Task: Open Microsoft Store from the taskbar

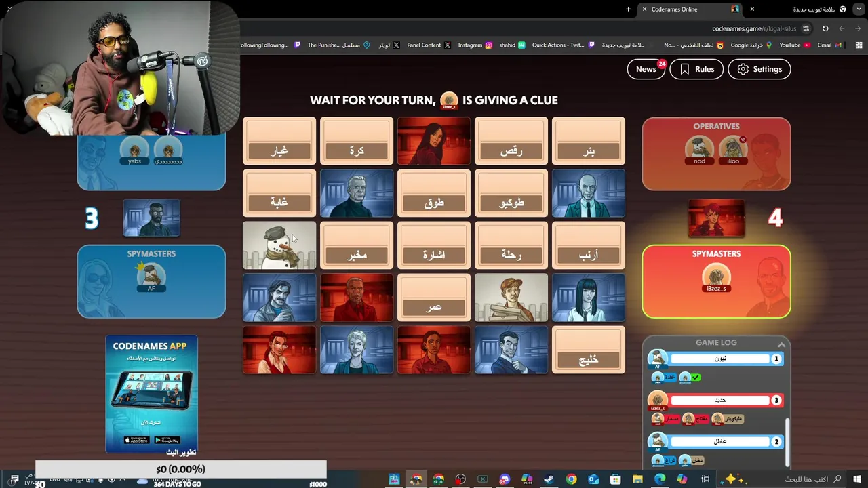Action: [x=616, y=479]
